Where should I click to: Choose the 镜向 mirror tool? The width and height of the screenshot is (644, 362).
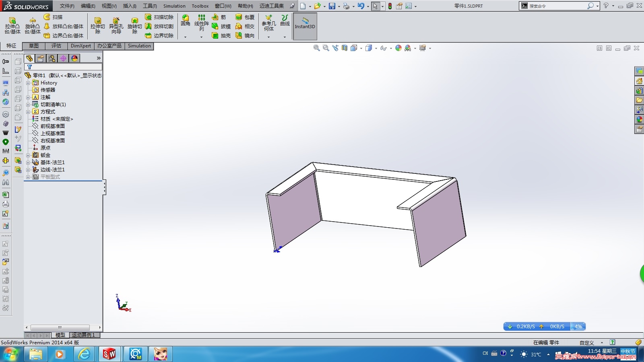pyautogui.click(x=245, y=35)
